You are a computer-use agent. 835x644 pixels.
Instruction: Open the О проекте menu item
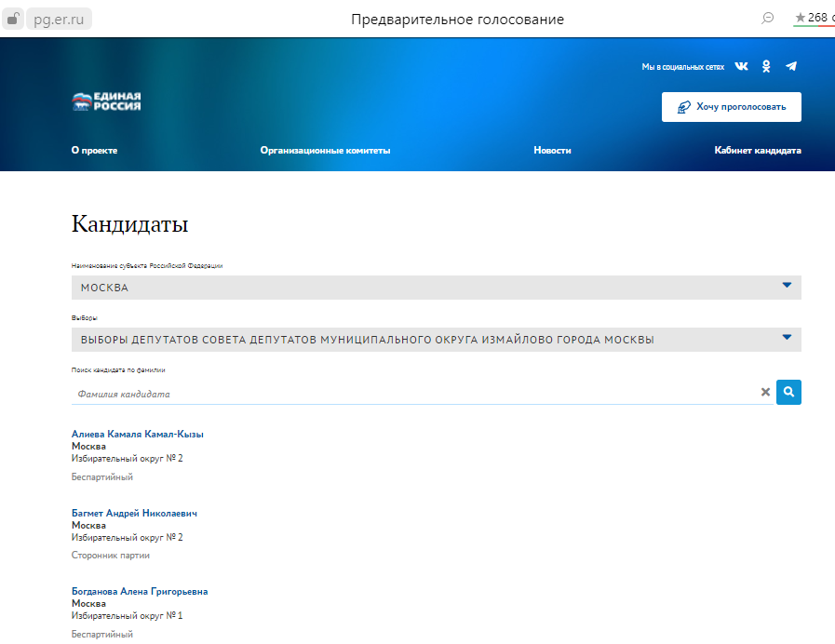(94, 151)
